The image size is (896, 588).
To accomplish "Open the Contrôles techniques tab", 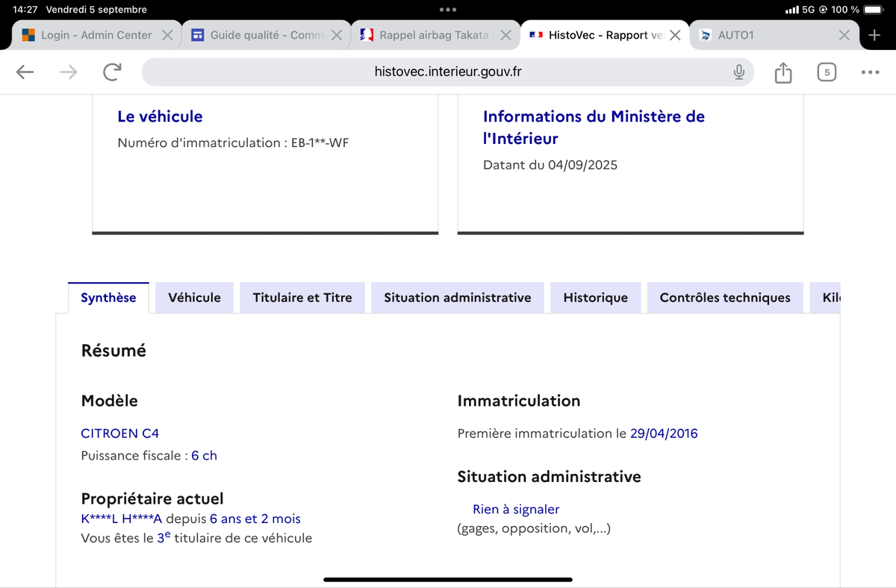I will pyautogui.click(x=725, y=298).
